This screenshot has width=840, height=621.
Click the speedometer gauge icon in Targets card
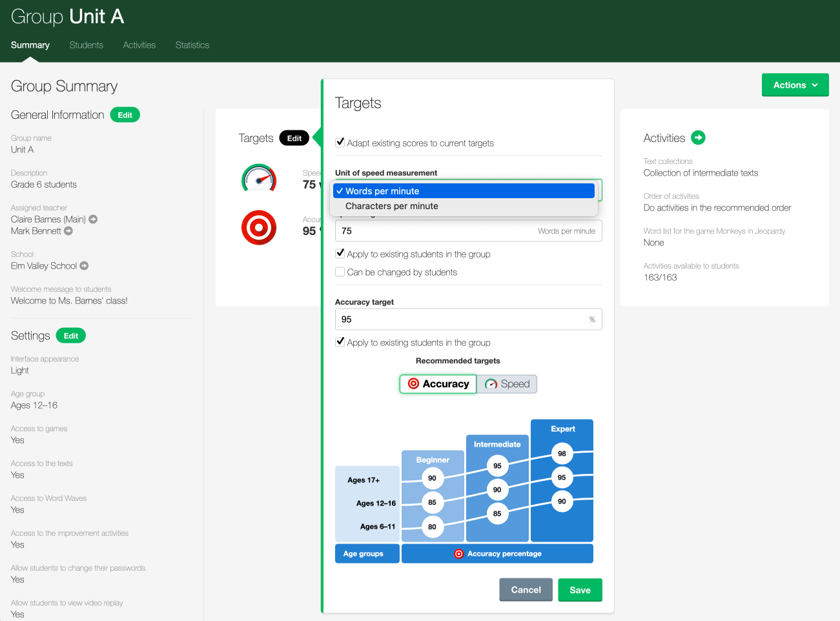[x=259, y=179]
